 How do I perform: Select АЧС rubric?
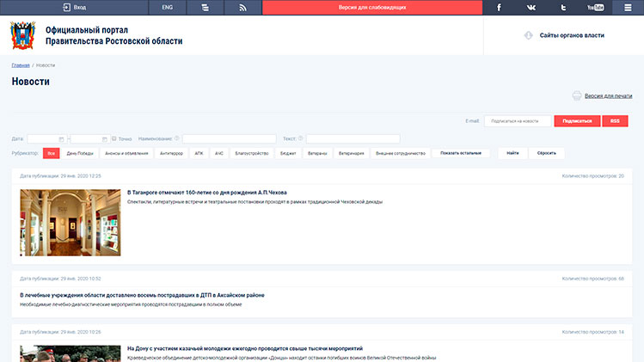[219, 153]
